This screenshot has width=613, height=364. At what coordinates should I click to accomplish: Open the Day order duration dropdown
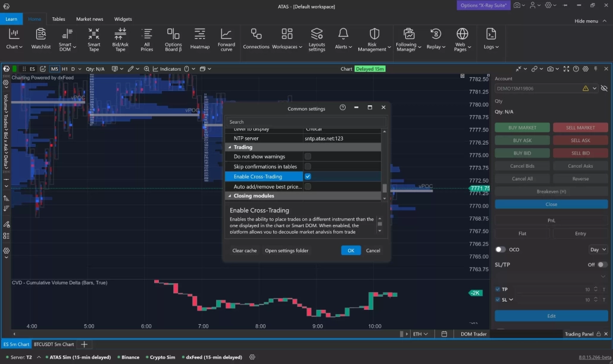click(598, 250)
